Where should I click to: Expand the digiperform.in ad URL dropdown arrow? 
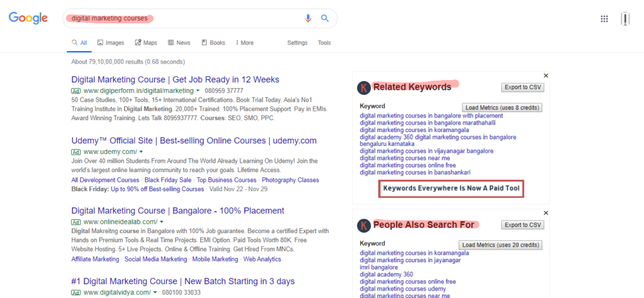tap(197, 91)
